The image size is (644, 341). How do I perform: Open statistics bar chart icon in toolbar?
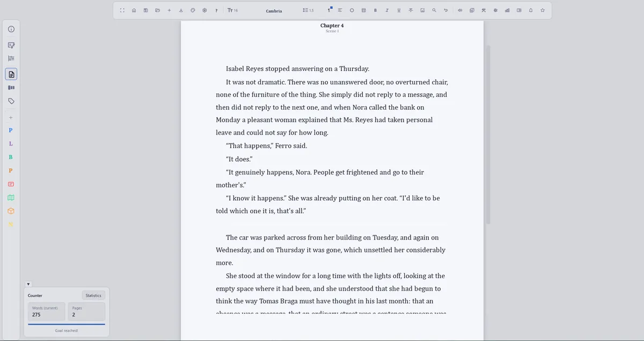click(507, 10)
